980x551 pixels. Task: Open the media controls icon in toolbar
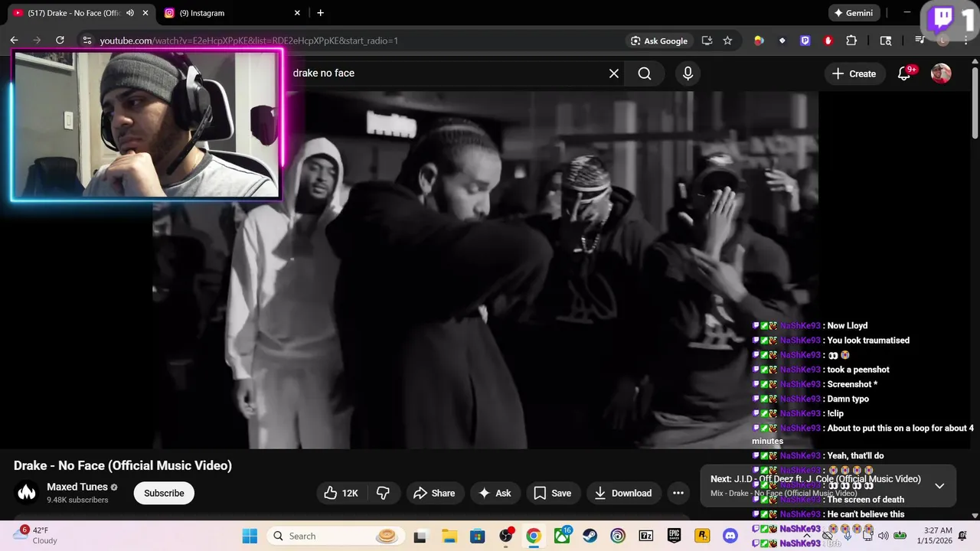click(x=920, y=41)
